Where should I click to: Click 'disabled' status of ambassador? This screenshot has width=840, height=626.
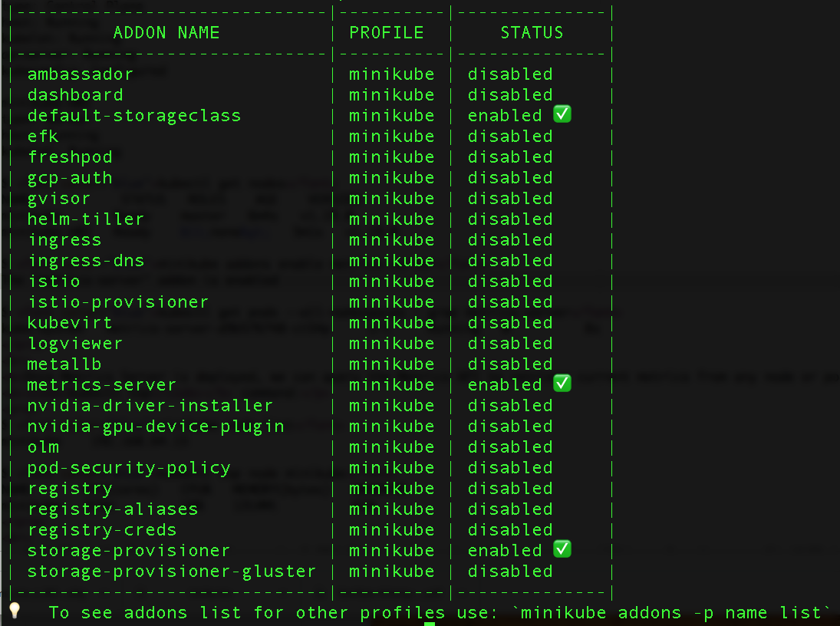point(510,74)
